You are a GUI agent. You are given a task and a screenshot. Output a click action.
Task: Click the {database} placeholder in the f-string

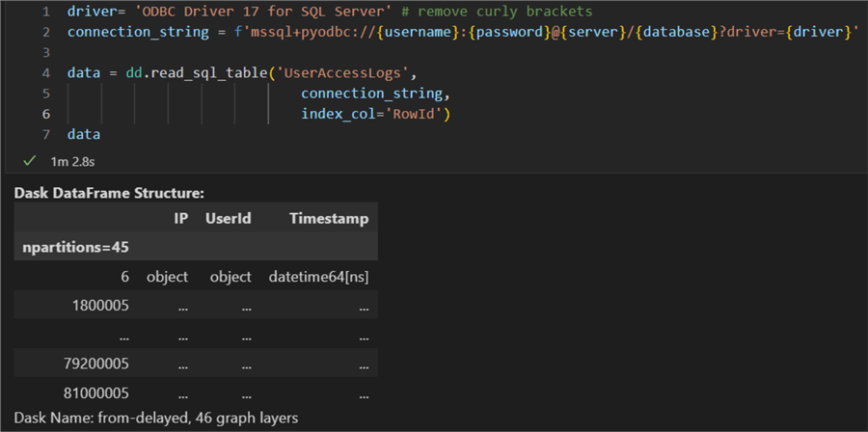pyautogui.click(x=676, y=32)
